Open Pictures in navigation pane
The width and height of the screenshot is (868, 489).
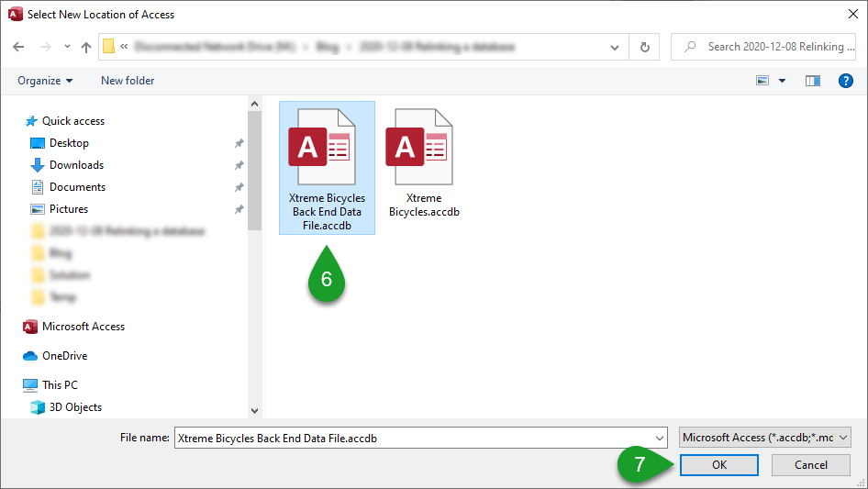coord(69,209)
